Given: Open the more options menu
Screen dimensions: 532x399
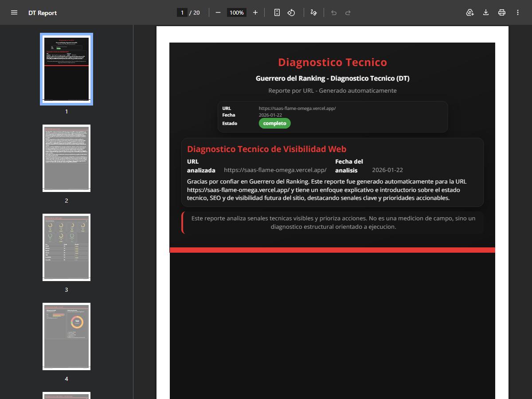Looking at the screenshot, I should click(517, 12).
